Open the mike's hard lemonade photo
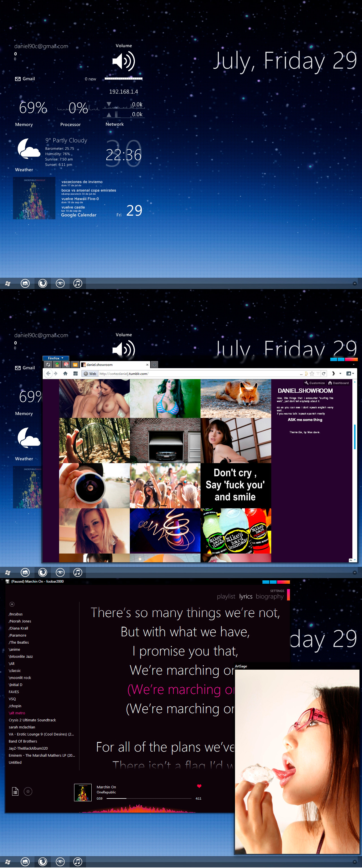 (x=236, y=531)
